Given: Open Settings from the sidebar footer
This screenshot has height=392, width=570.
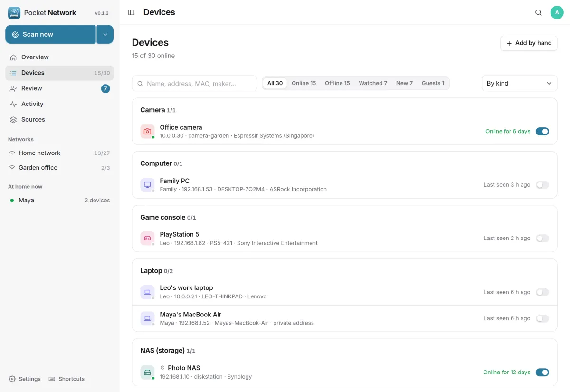Looking at the screenshot, I should pos(25,379).
